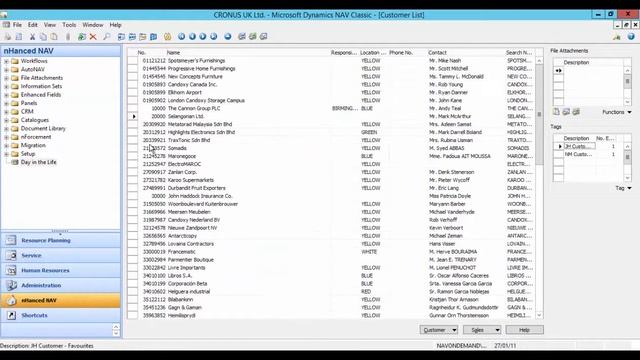Image resolution: width=640 pixels, height=360 pixels.
Task: Click the blue Help icon at toolbar right
Action: [x=631, y=37]
